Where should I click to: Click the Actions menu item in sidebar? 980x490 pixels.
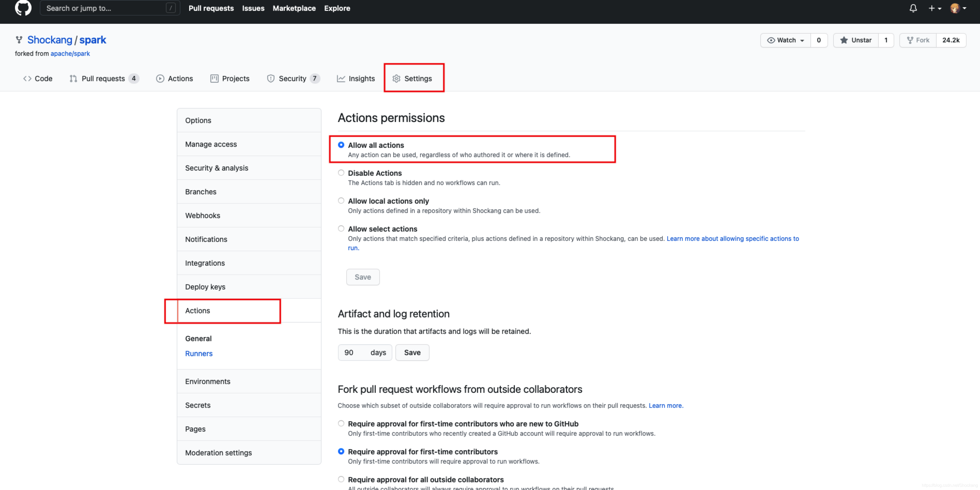point(197,311)
